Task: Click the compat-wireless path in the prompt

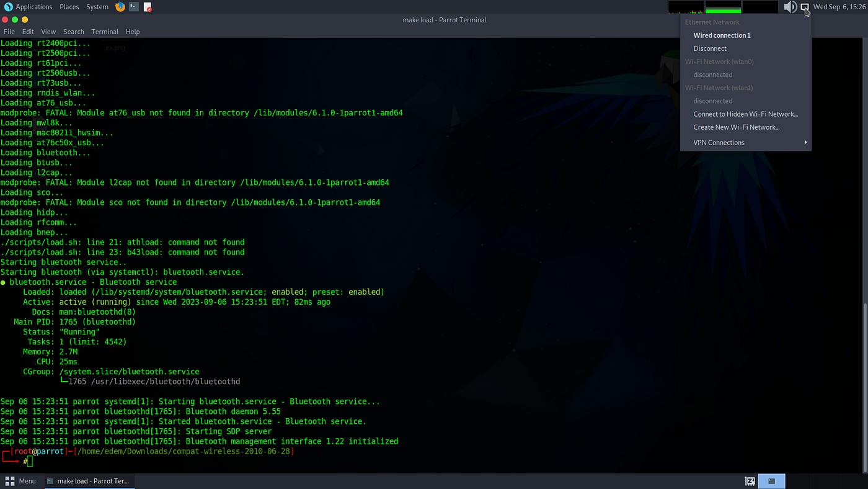Action: (x=184, y=451)
